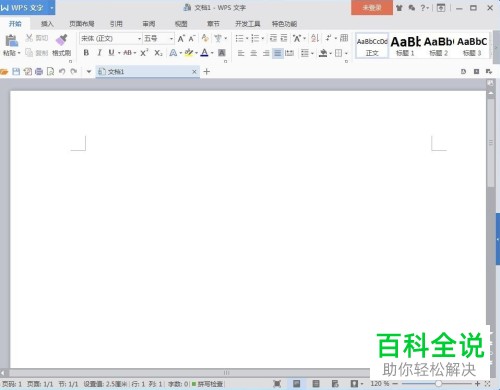Save document with floppy disk icon
The height and width of the screenshot is (390, 500).
16,71
